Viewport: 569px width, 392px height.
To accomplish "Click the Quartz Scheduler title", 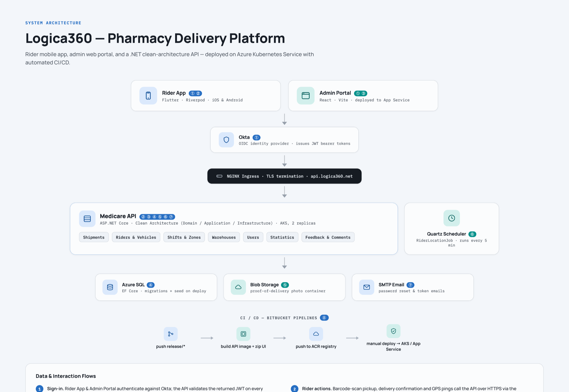I will click(446, 234).
